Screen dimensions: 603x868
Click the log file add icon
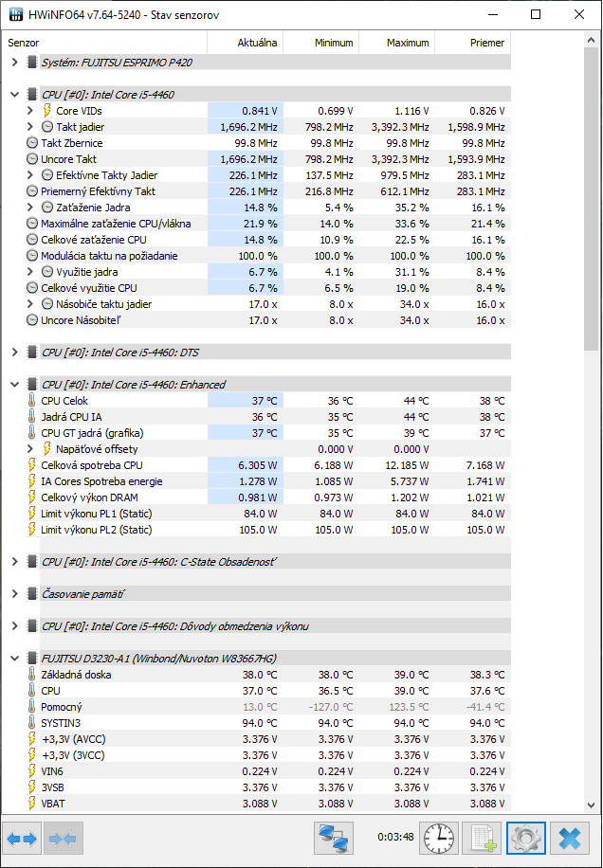click(483, 839)
